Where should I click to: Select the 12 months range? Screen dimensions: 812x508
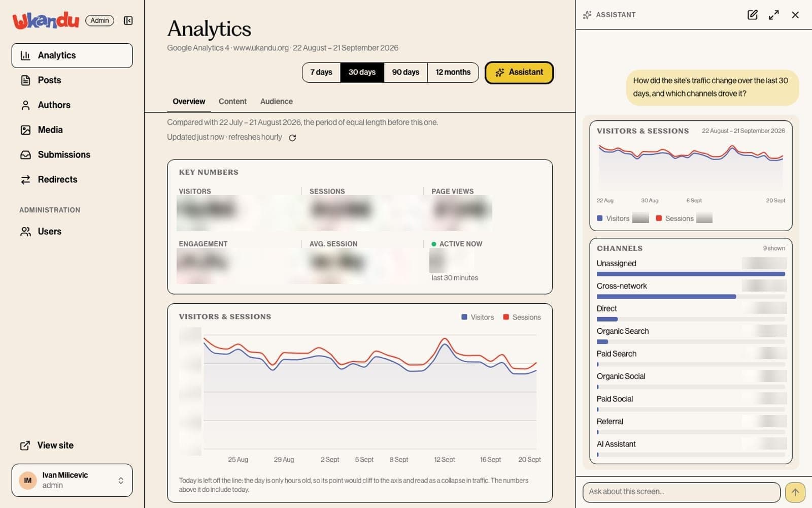453,72
